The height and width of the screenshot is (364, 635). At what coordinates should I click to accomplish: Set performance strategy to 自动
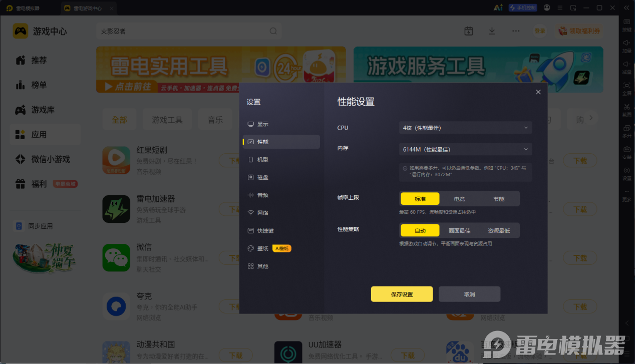pos(420,230)
